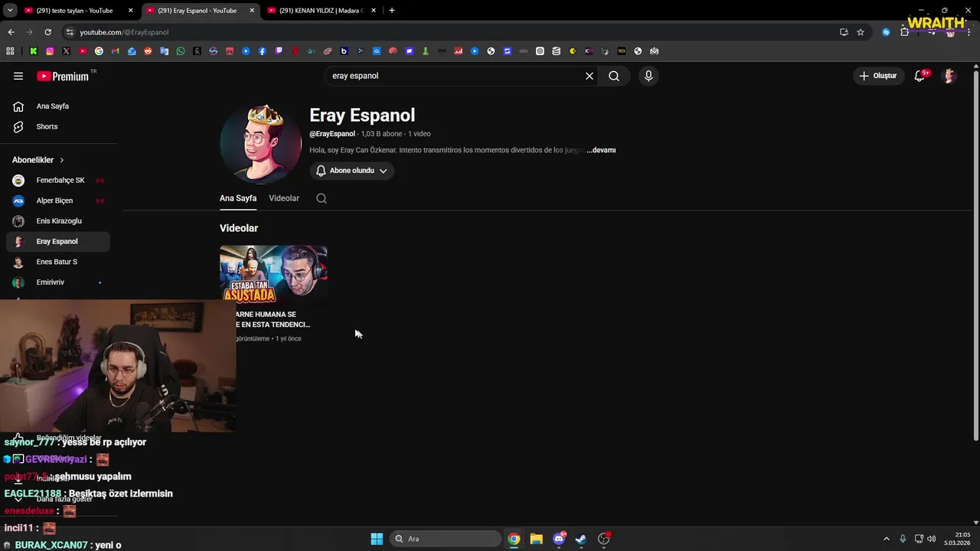Open Steam from the taskbar

tap(581, 539)
